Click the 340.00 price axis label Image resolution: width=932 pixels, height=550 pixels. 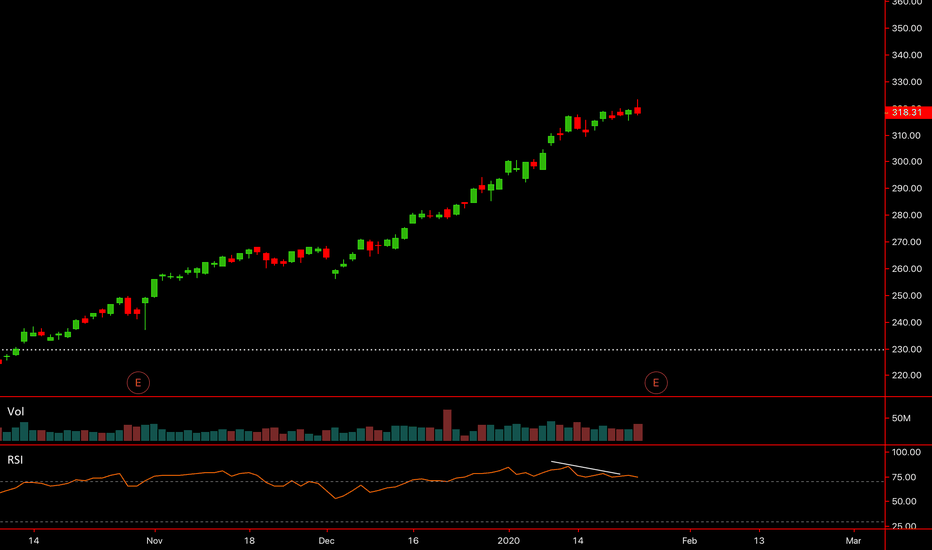[x=906, y=55]
